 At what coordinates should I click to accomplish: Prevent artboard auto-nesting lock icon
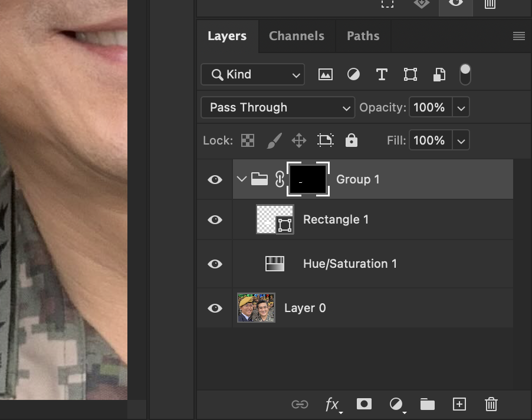click(326, 140)
